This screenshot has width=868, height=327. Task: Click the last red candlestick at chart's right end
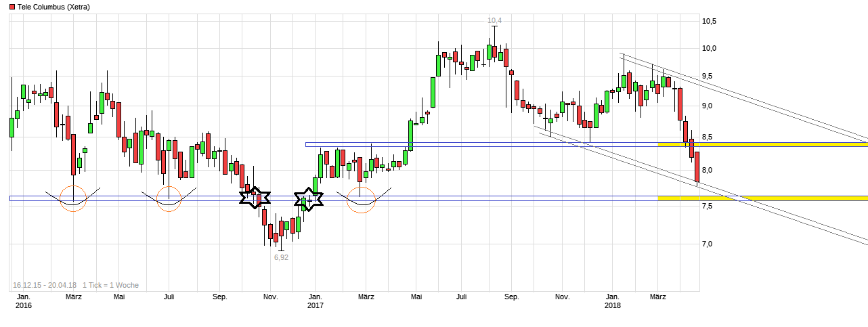click(x=697, y=167)
